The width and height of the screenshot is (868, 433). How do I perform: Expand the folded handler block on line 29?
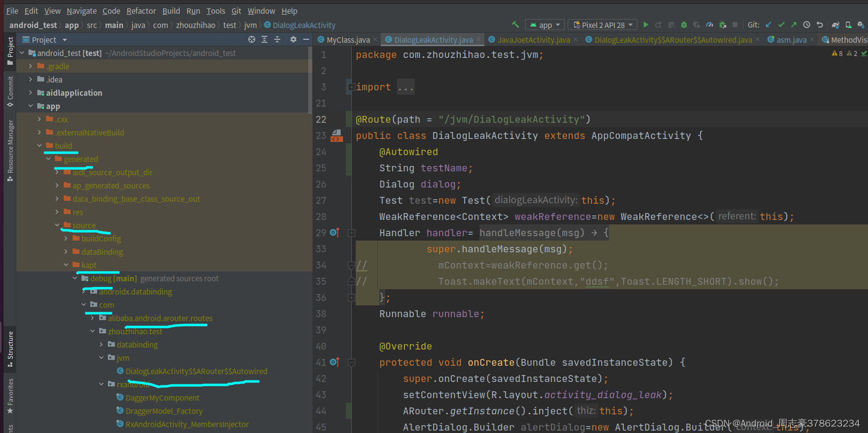[351, 233]
